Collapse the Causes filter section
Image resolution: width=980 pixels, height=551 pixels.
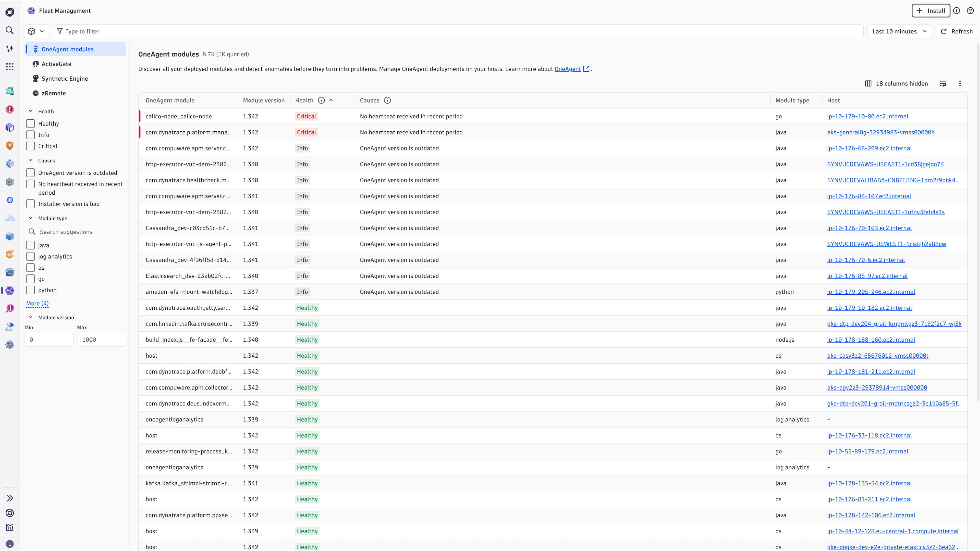tap(30, 160)
